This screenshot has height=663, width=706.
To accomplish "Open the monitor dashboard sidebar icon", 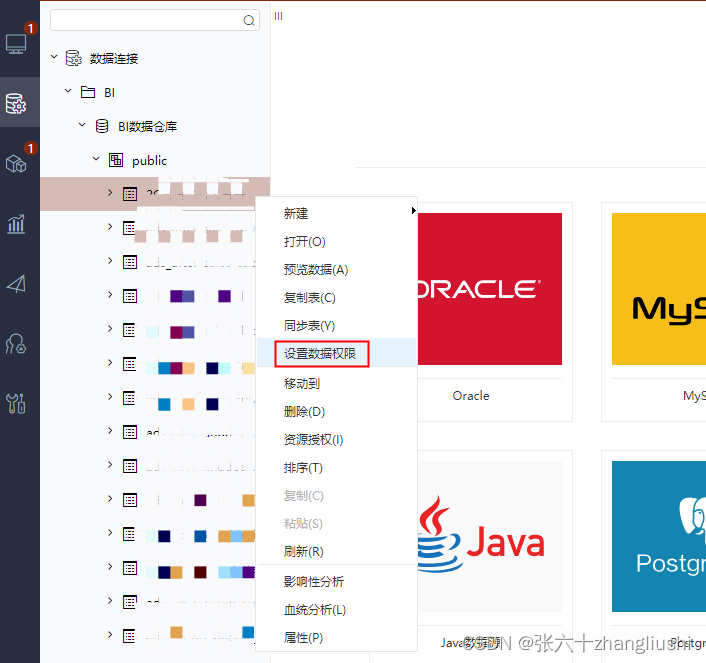I will [16, 44].
